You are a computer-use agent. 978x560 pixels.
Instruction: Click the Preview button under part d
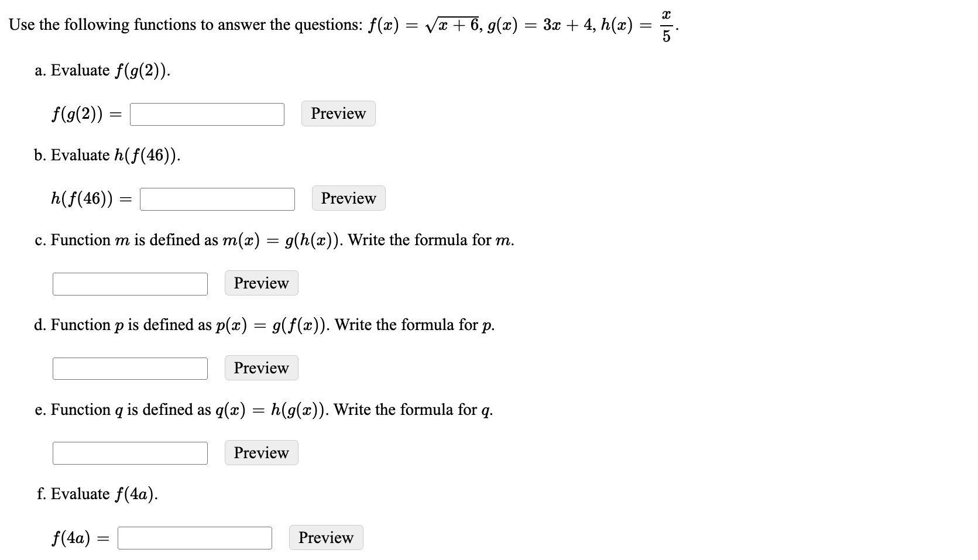tap(261, 367)
